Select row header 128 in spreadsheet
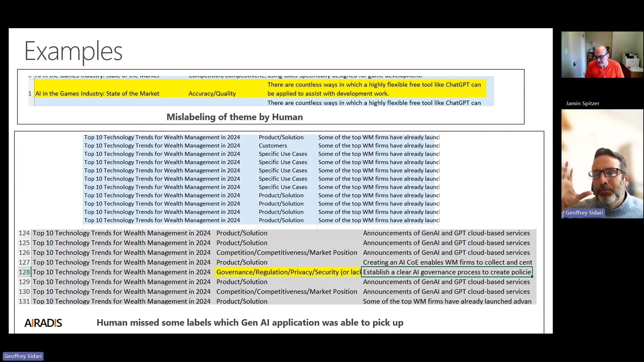Image resolution: width=644 pixels, height=362 pixels. [x=24, y=272]
